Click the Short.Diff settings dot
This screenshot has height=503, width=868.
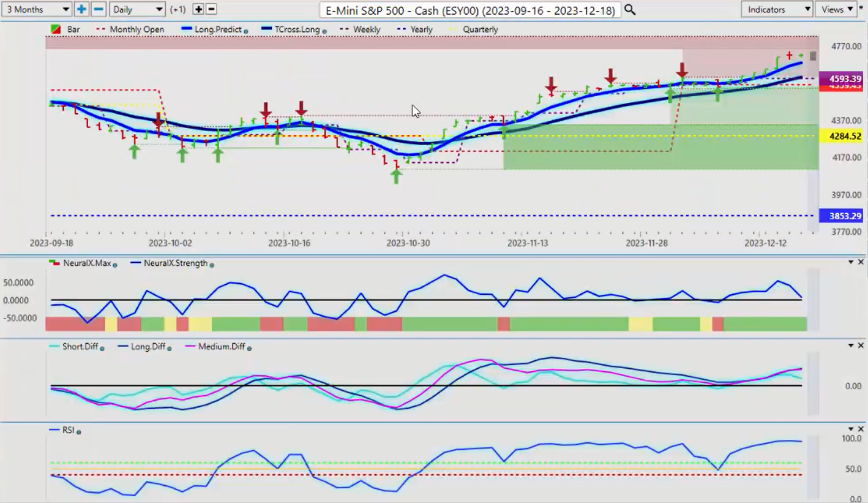coord(102,348)
